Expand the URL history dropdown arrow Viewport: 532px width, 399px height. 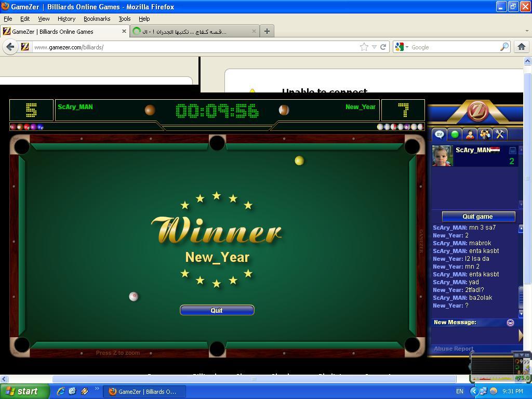coord(374,47)
